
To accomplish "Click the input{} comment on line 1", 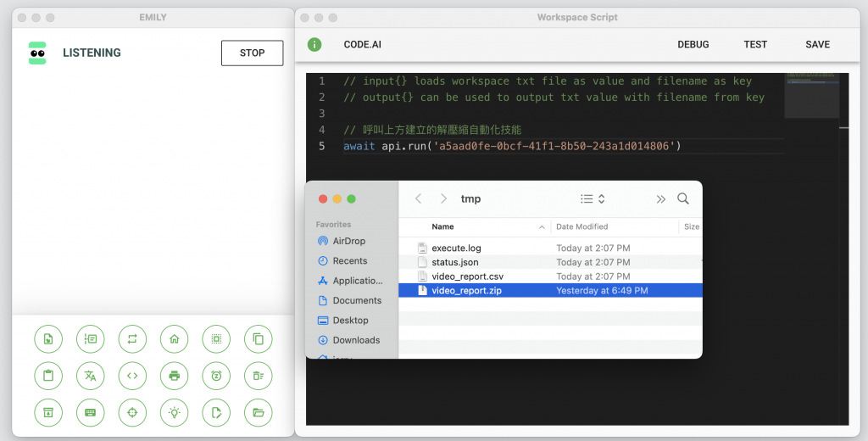I will (x=548, y=81).
